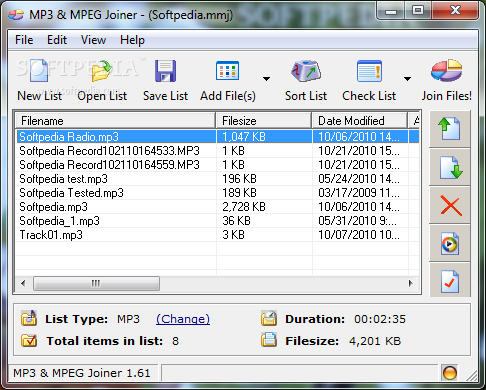Click the 196 KB filesize cell
This screenshot has height=390, width=486.
click(x=239, y=179)
